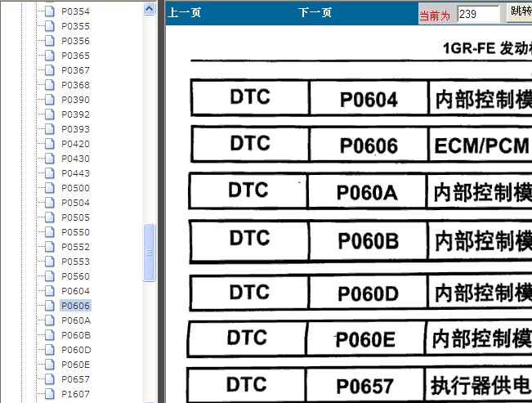Click the page icon beside P060B
The image size is (532, 403).
pyautogui.click(x=50, y=335)
